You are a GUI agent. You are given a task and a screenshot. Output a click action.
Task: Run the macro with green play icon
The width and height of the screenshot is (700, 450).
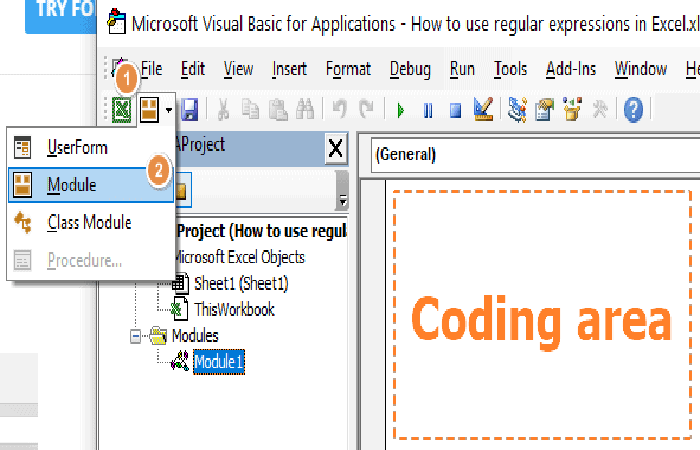(400, 110)
